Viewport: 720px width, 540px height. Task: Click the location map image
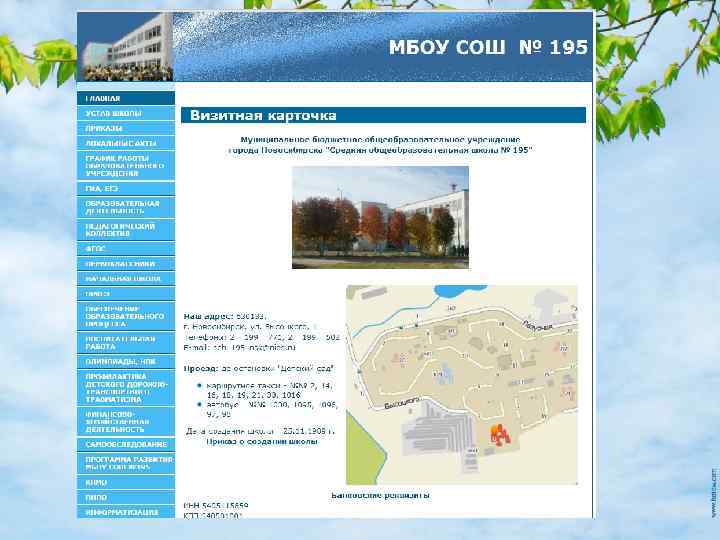pos(461,385)
